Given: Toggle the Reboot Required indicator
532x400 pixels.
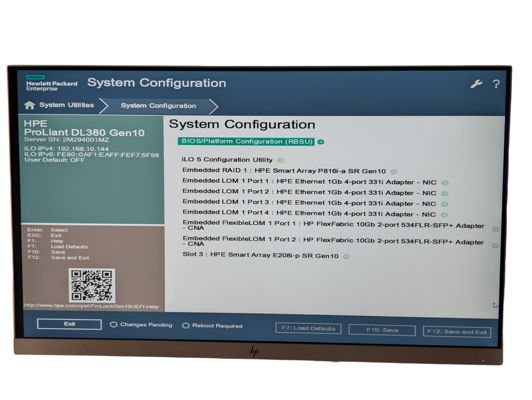Looking at the screenshot, I should click(185, 325).
